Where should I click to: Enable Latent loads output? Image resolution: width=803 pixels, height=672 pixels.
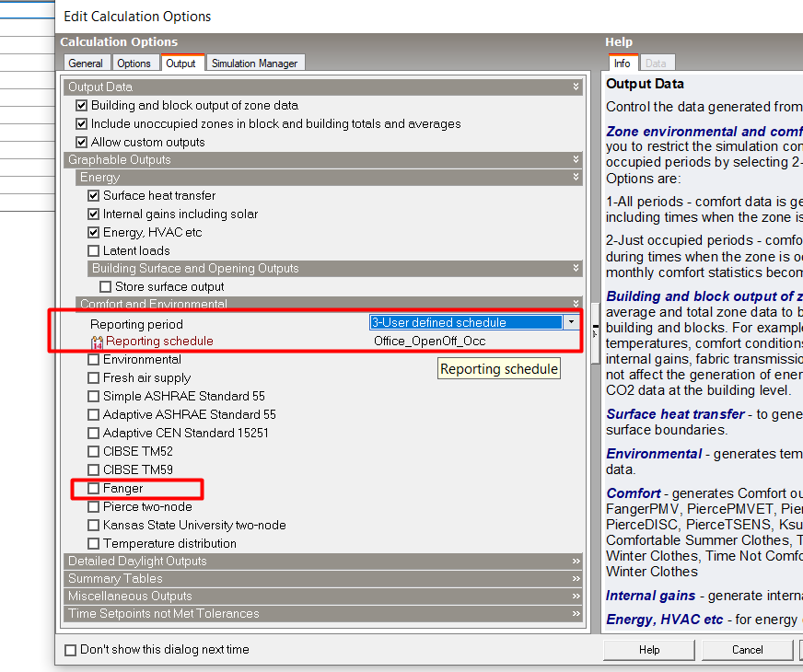point(93,250)
